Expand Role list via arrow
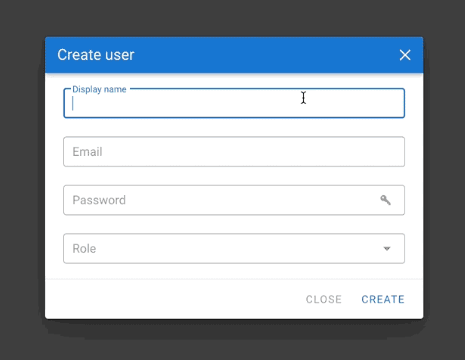 (x=387, y=249)
